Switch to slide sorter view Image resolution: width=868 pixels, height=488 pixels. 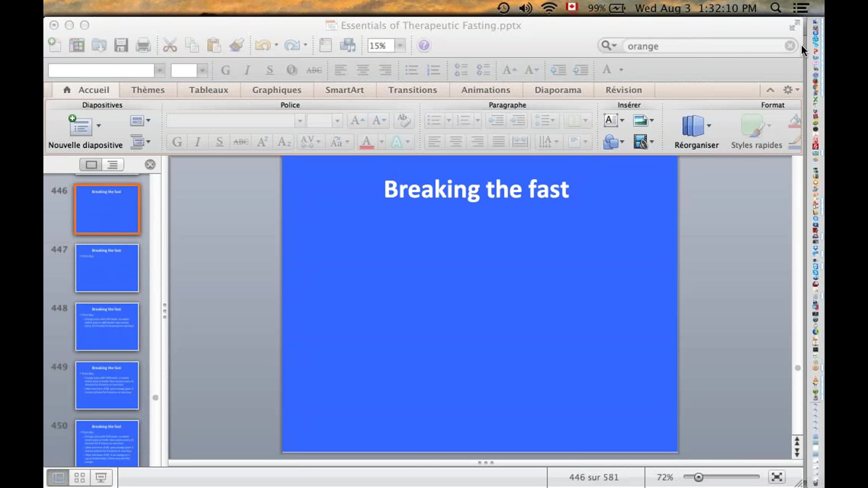point(80,477)
